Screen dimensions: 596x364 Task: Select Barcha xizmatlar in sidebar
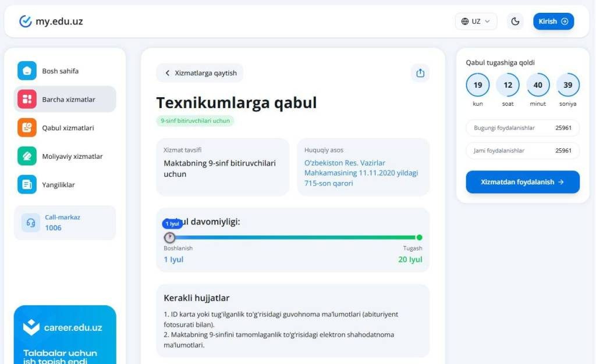[x=65, y=99]
